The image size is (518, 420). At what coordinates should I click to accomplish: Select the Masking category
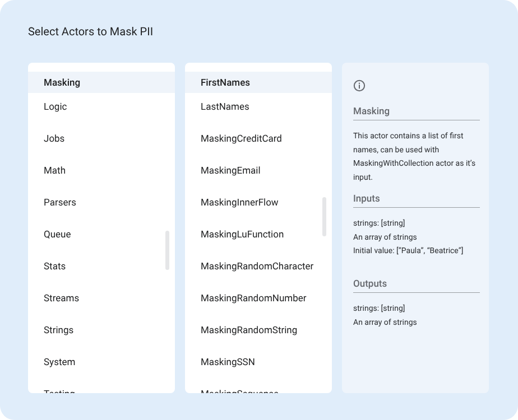tap(101, 82)
